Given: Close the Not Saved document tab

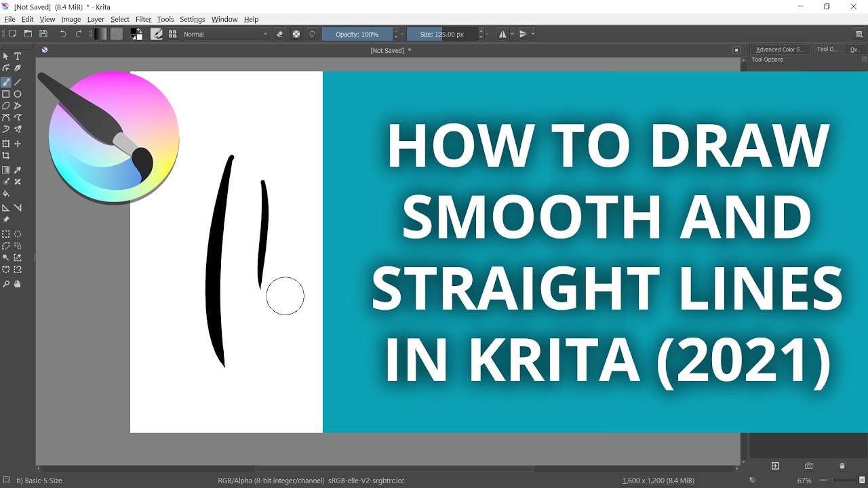Looking at the screenshot, I should coord(736,50).
